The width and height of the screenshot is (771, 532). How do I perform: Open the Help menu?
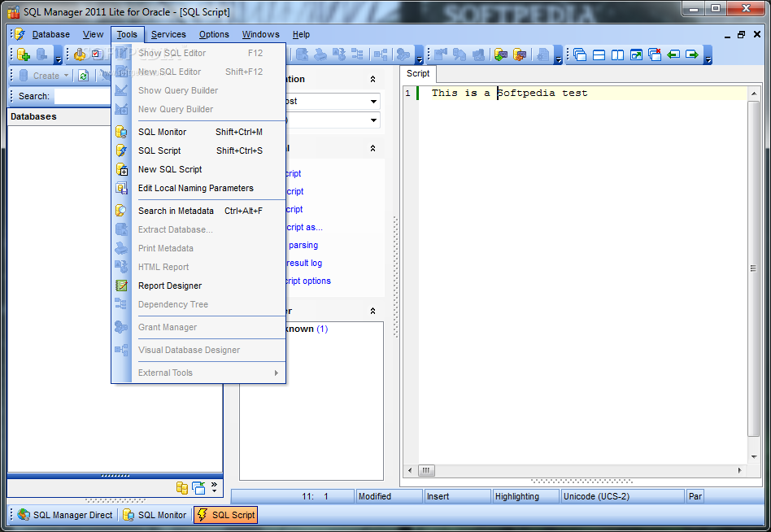tap(301, 34)
